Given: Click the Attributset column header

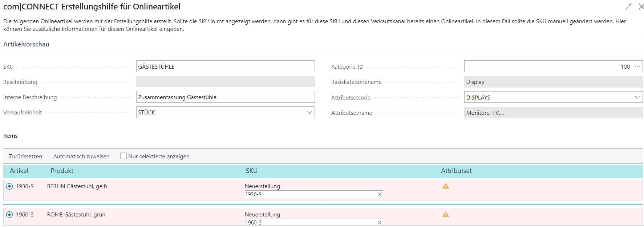Looking at the screenshot, I should (x=456, y=171).
